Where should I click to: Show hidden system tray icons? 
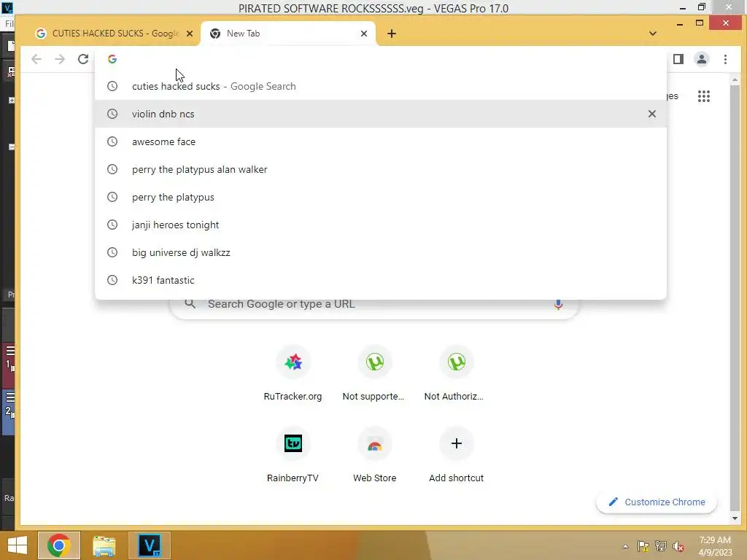point(625,547)
